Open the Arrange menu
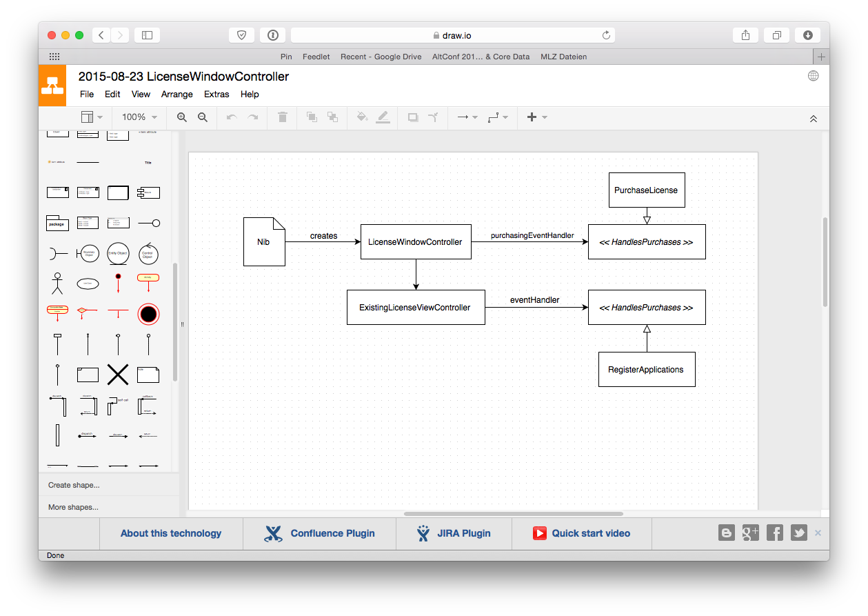Viewport: 868px width, 616px height. 176,94
